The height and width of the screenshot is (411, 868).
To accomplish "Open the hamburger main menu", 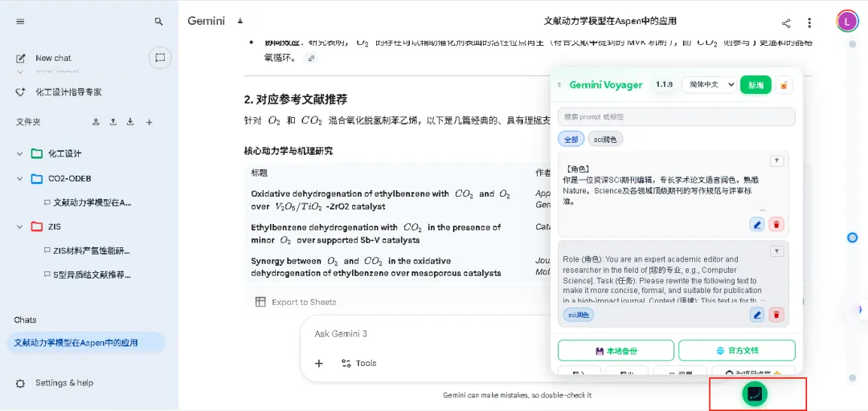I will (20, 22).
